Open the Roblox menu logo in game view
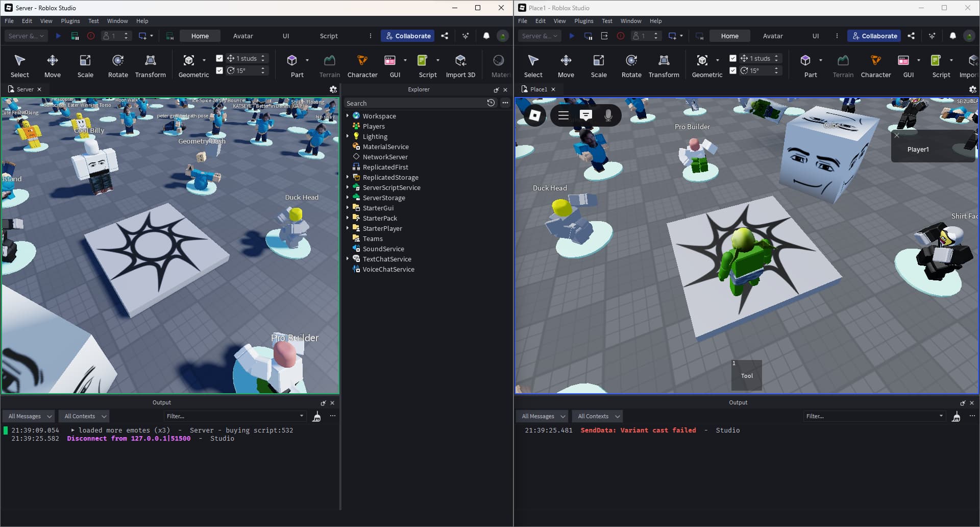This screenshot has width=980, height=527. point(534,115)
